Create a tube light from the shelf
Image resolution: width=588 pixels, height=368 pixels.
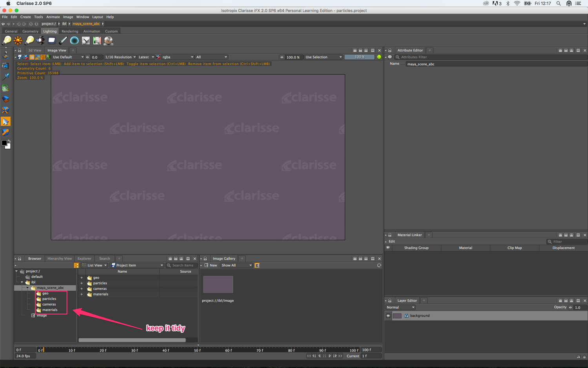(63, 40)
